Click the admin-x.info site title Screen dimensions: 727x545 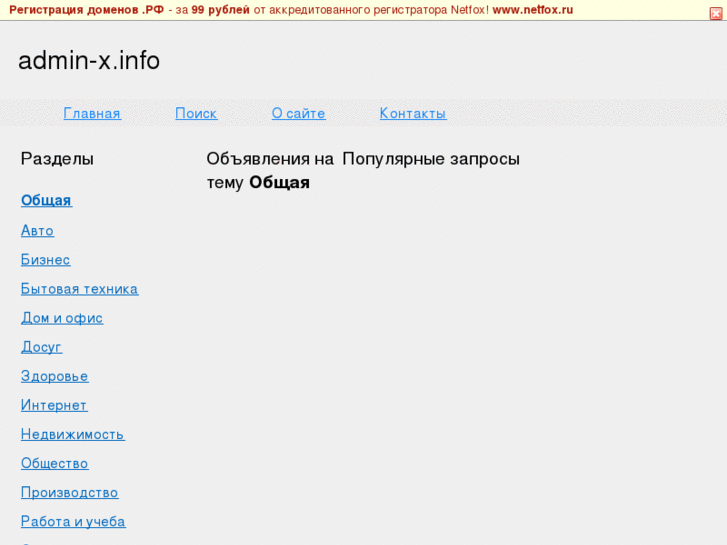(89, 61)
